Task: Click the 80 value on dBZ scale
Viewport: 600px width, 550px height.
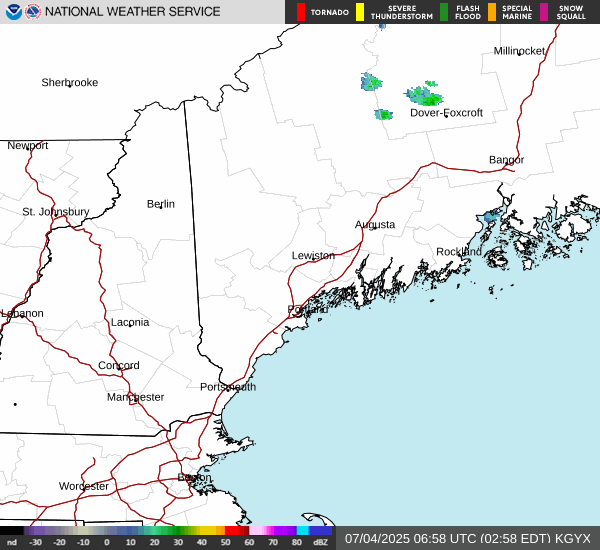Action: click(297, 542)
